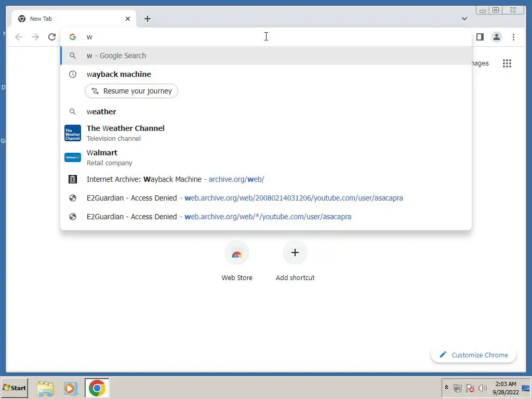Click the Google G icon in address bar
Viewport: 532px width, 399px height.
click(73, 37)
